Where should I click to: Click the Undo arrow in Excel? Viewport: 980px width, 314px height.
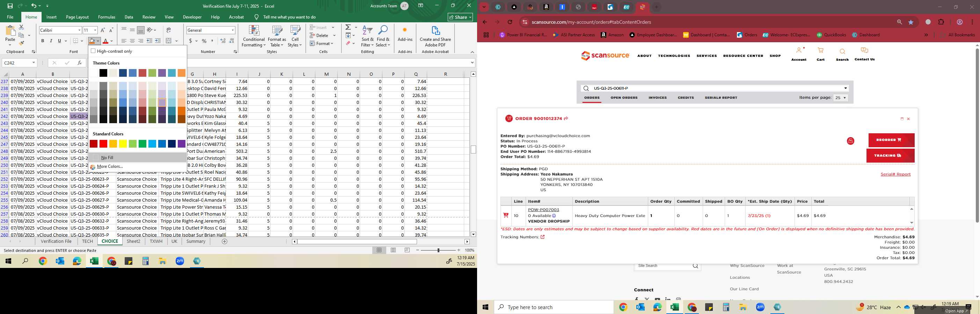34,6
